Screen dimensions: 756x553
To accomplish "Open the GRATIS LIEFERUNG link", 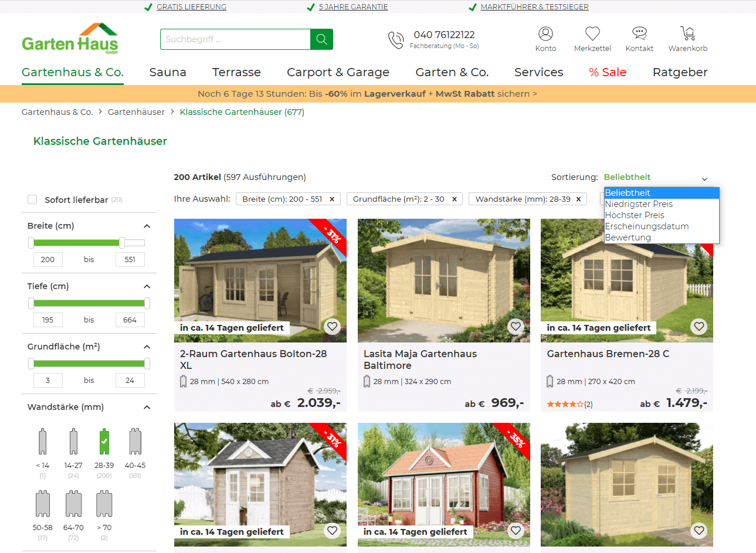I will coord(191,6).
